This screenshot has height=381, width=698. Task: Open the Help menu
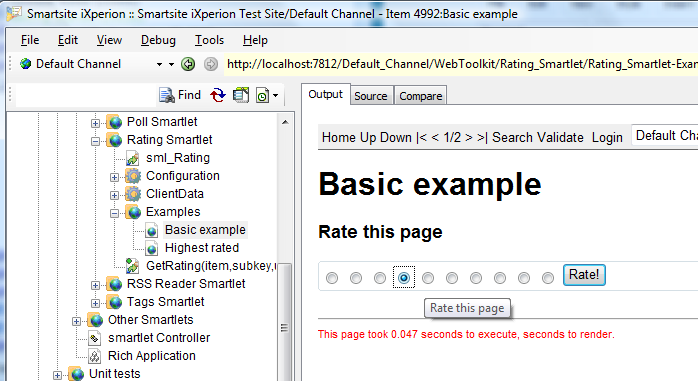point(255,41)
